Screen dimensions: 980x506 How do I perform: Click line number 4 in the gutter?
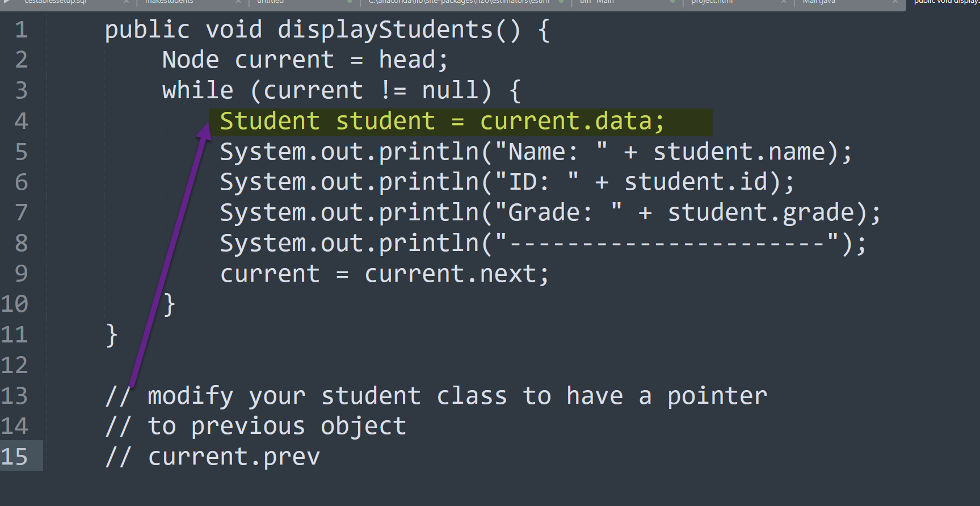pos(21,121)
